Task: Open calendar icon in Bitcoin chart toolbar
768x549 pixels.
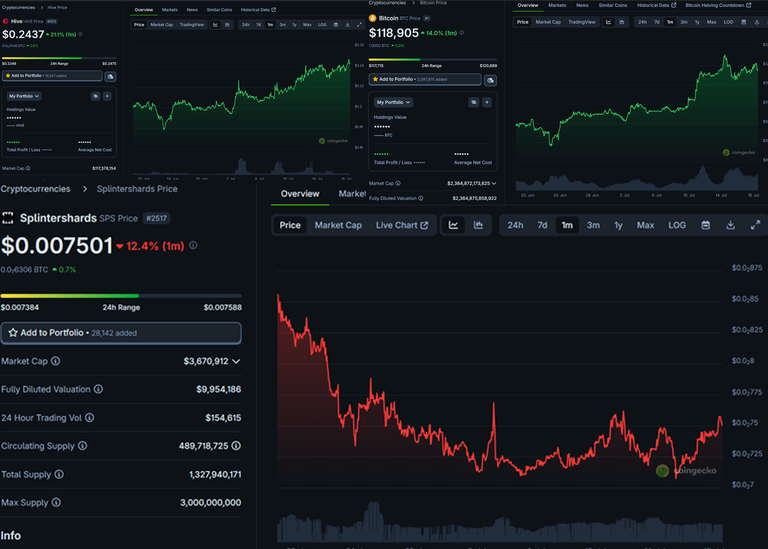Action: (x=744, y=22)
